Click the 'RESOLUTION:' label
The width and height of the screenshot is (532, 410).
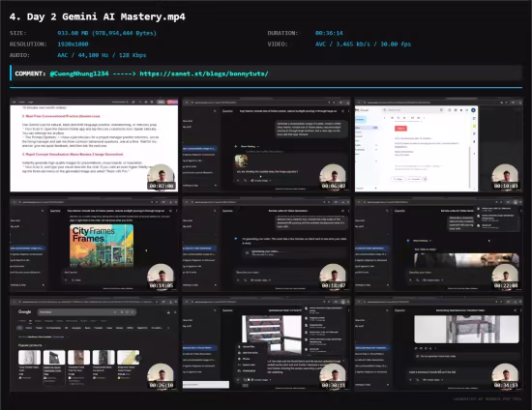point(28,44)
